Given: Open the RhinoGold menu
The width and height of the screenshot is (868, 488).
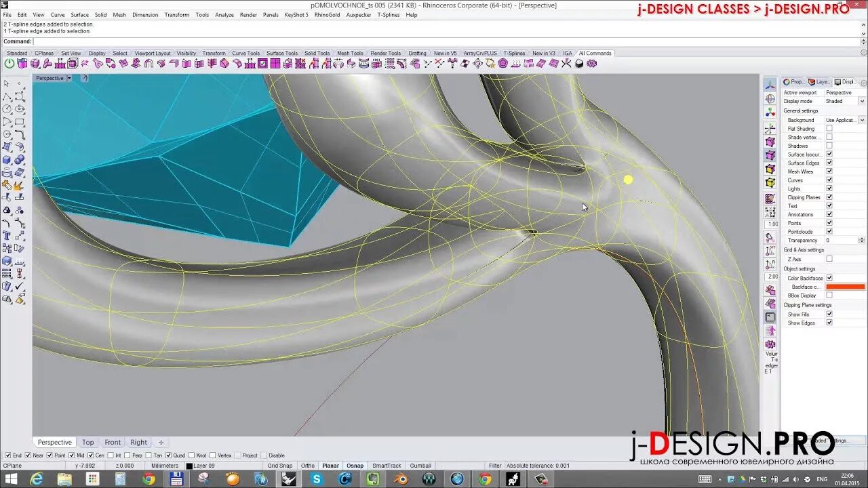Looking at the screenshot, I should tap(328, 15).
